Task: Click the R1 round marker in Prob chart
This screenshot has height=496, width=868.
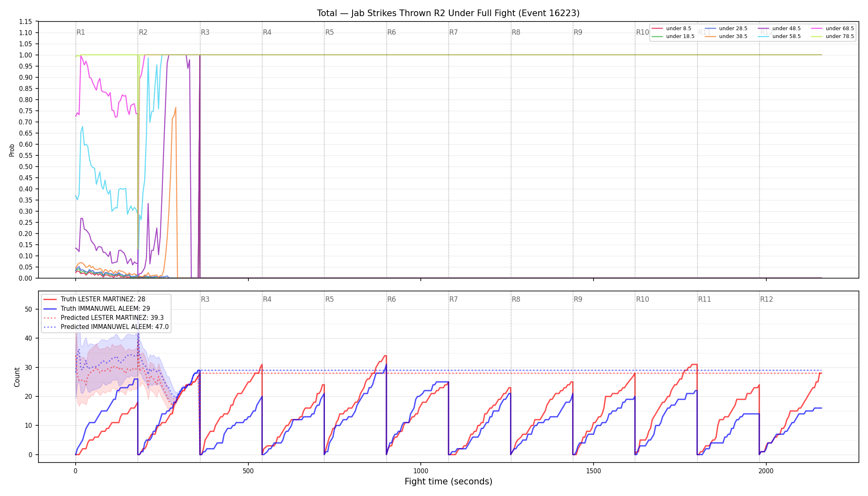Action: click(x=81, y=32)
